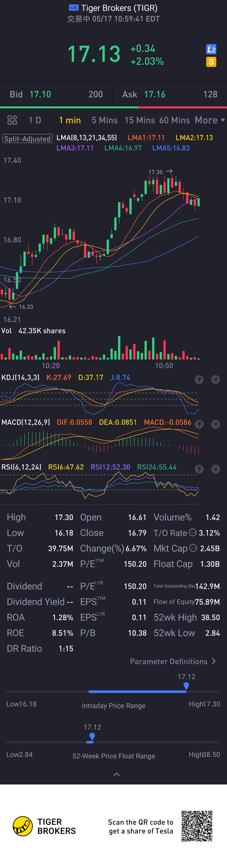Pin the KDJ indicator to top

click(x=199, y=380)
